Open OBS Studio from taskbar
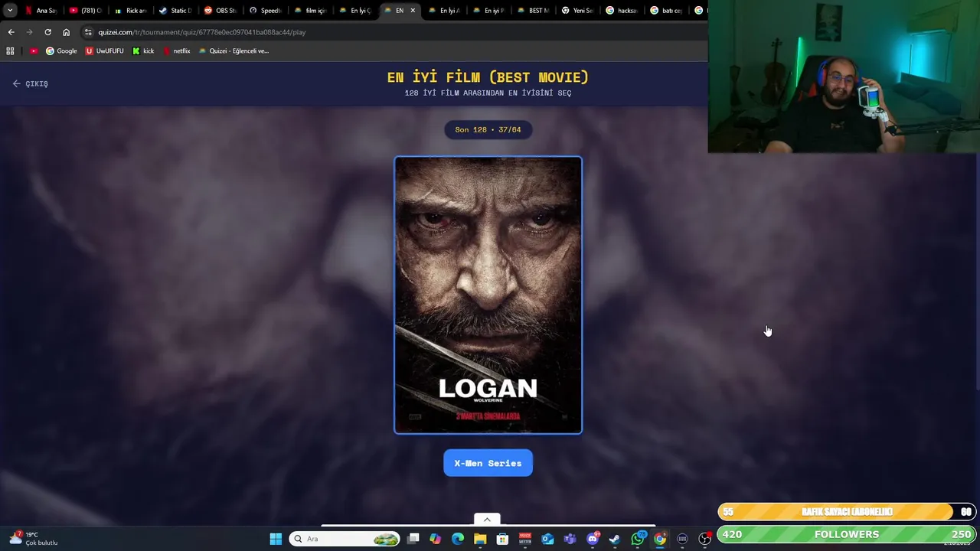 (x=704, y=539)
